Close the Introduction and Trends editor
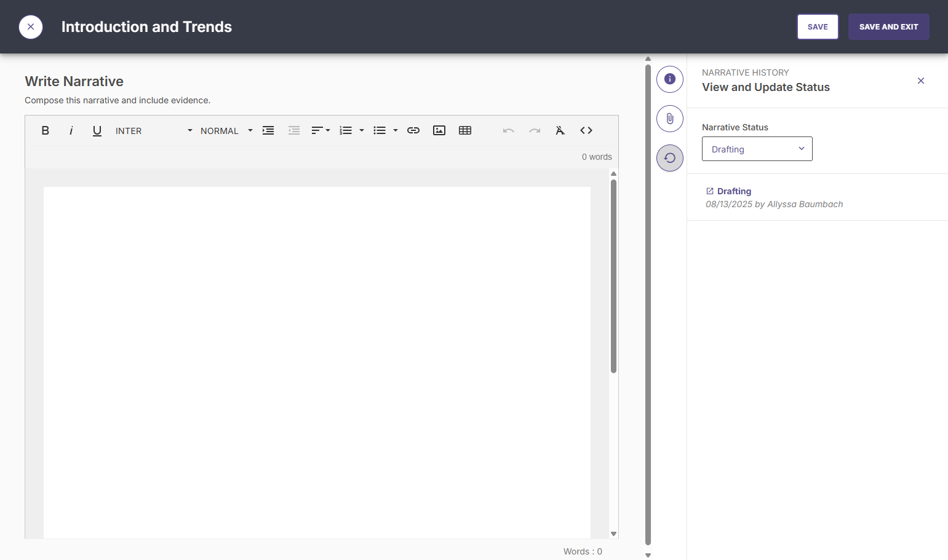This screenshot has height=560, width=948. click(x=31, y=27)
